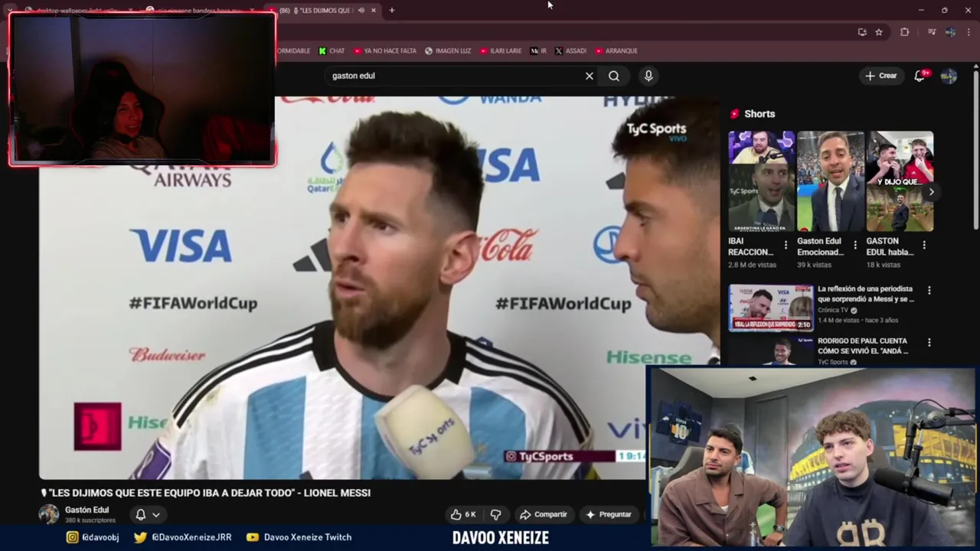
Task: Open options for GASTON EDUL habla... short
Action: coord(924,246)
